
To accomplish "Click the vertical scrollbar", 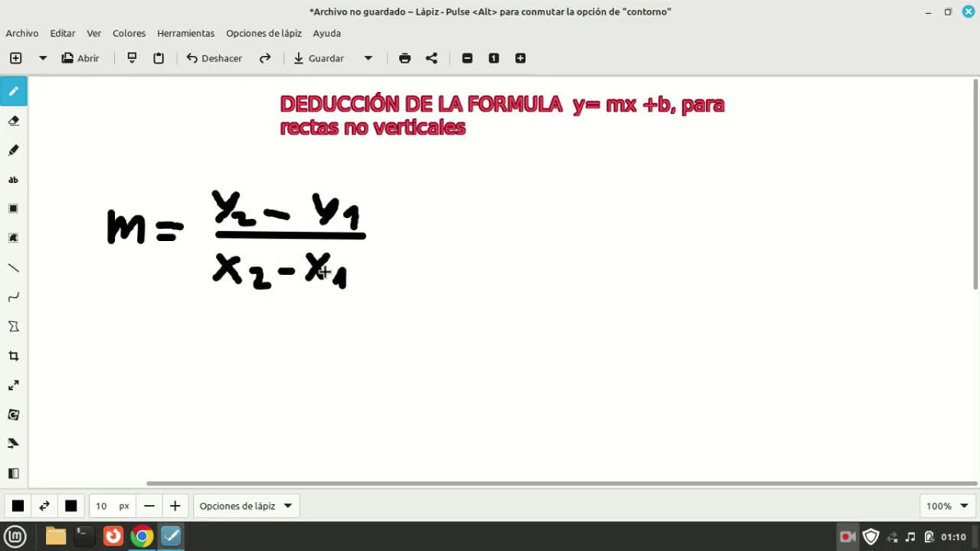I will (975, 184).
